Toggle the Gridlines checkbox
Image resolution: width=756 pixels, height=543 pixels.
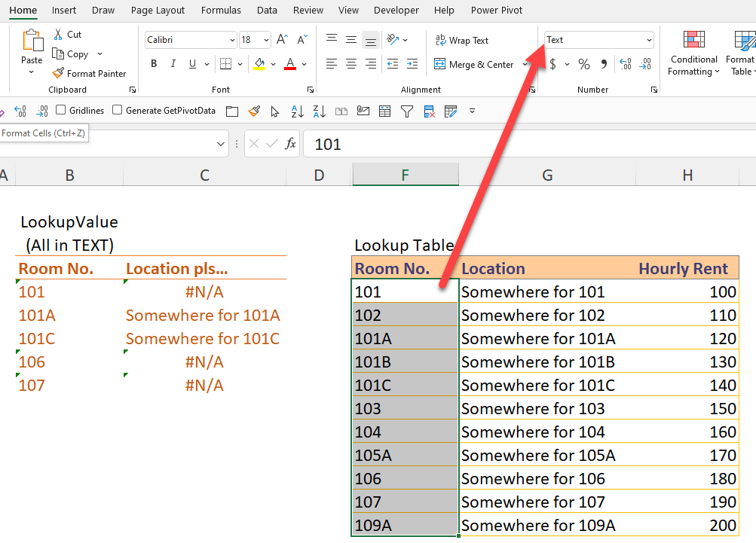pyautogui.click(x=60, y=109)
